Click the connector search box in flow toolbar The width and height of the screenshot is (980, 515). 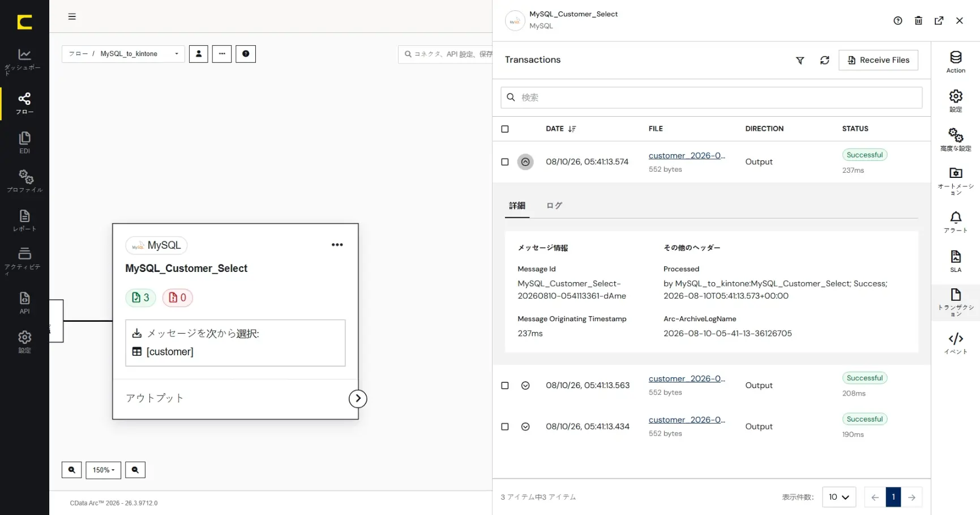coord(446,54)
